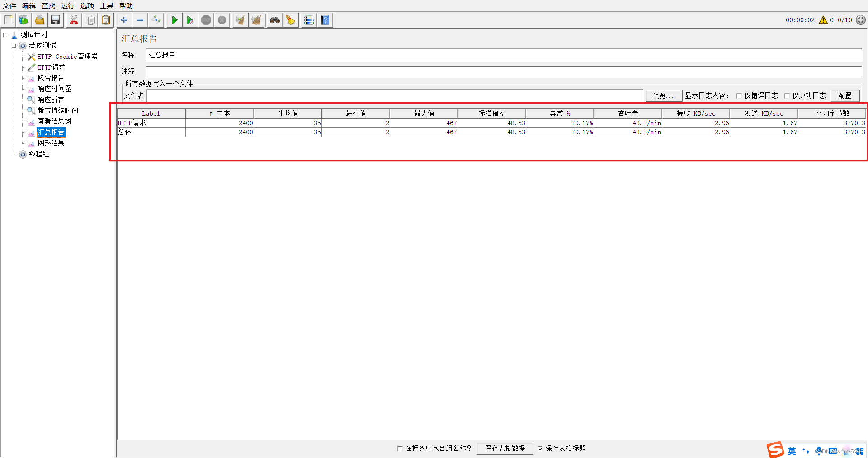Open the 文件 menu
This screenshot has width=868, height=458.
pyautogui.click(x=9, y=5)
